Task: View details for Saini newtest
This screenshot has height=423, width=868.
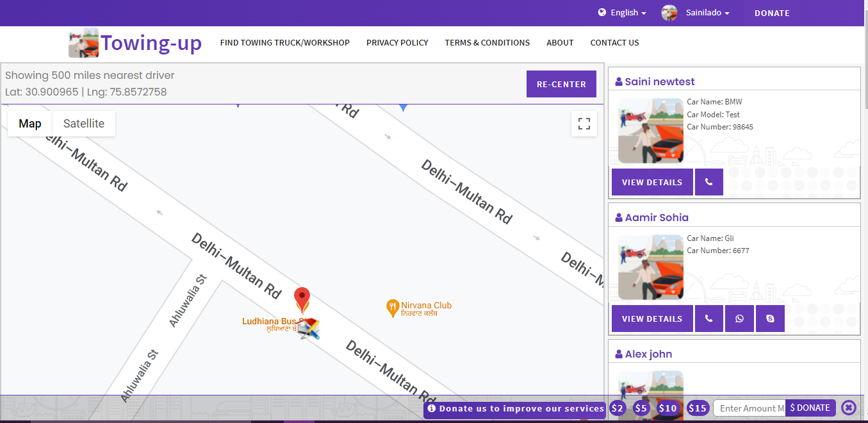Action: [x=651, y=182]
